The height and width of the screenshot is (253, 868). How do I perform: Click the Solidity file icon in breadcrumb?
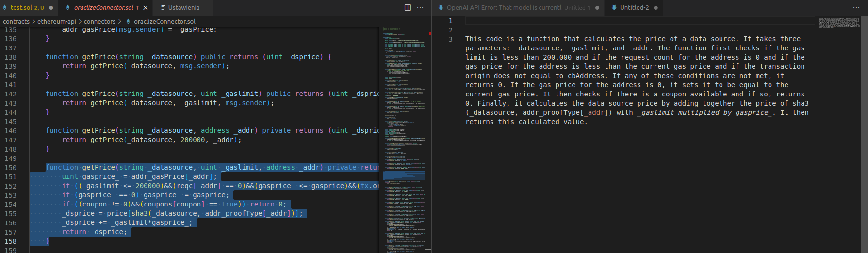click(x=128, y=22)
